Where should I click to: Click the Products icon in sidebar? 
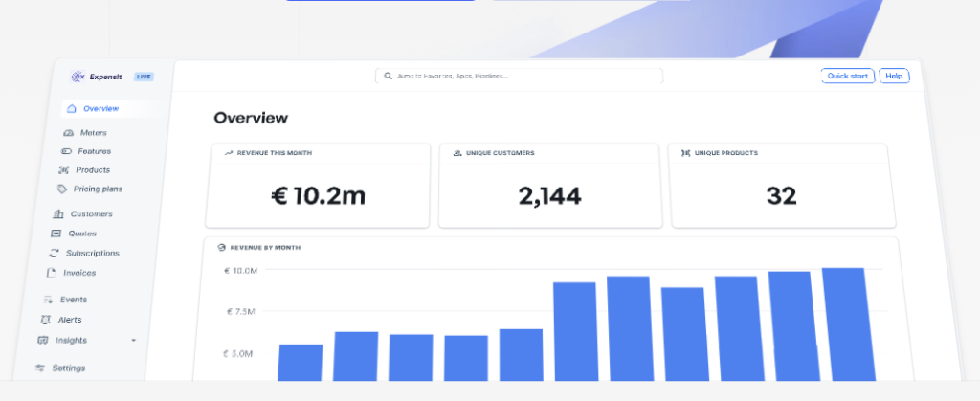pyautogui.click(x=64, y=170)
